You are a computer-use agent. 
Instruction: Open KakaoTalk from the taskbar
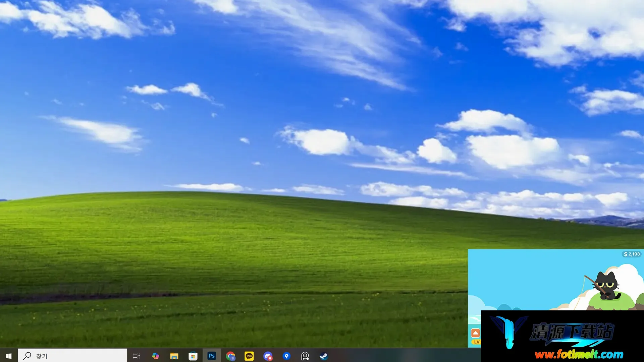[x=249, y=356]
